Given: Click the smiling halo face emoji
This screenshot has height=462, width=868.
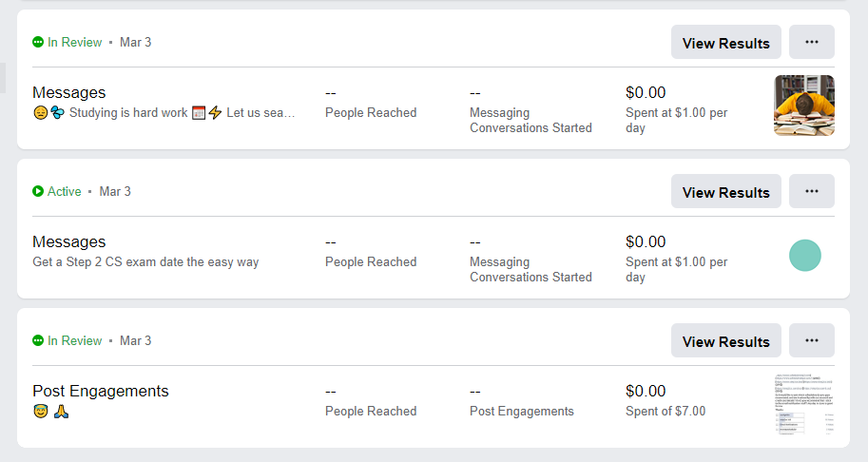Looking at the screenshot, I should (x=40, y=412).
